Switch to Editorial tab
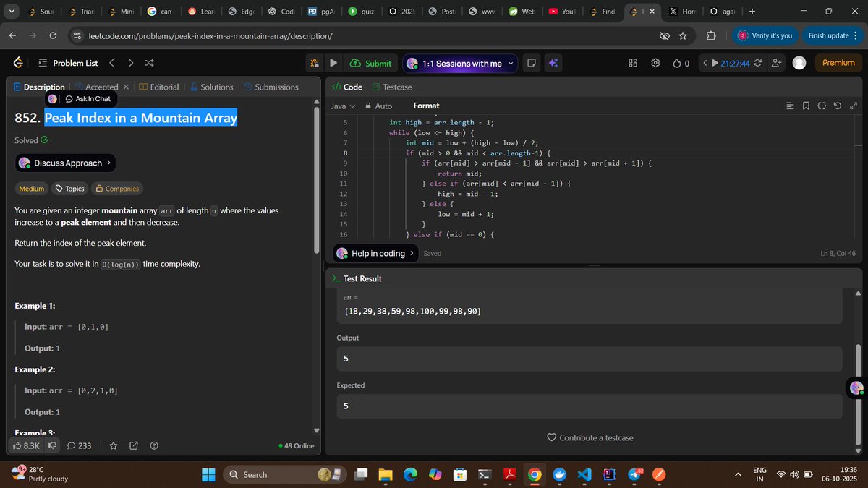The image size is (868, 488). [x=159, y=87]
